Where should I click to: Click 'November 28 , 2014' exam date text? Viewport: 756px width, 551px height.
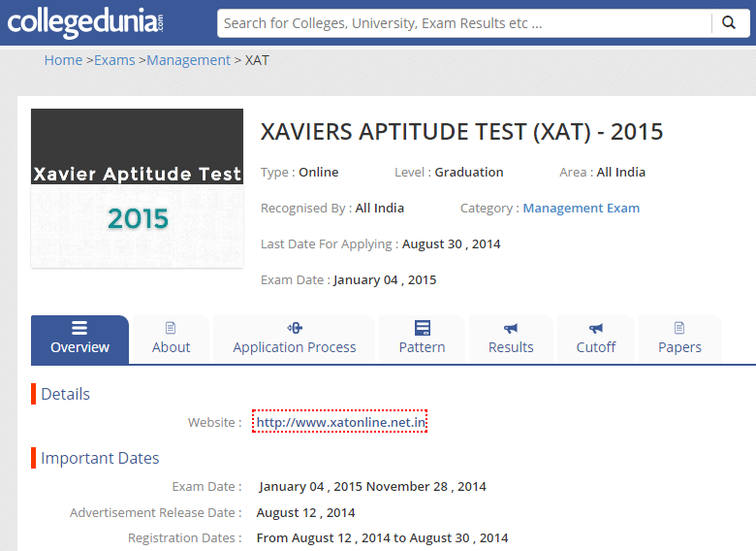tap(426, 486)
